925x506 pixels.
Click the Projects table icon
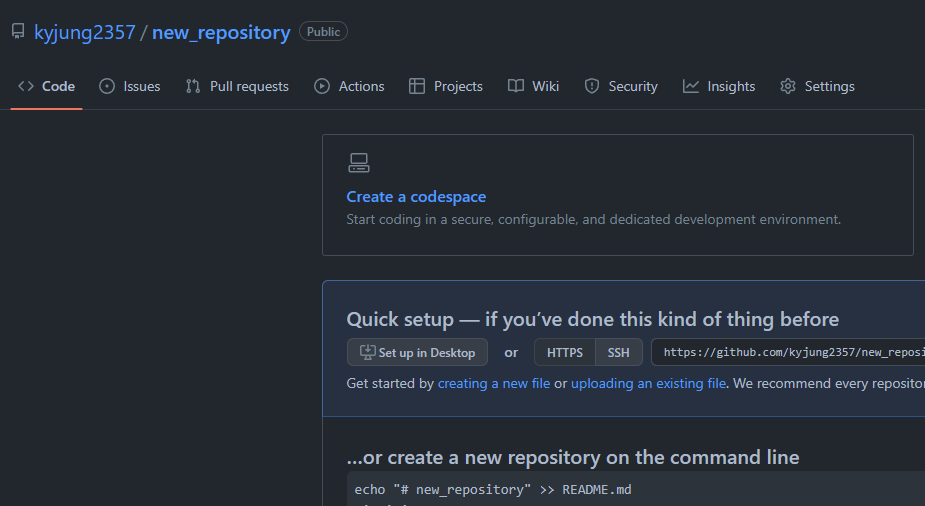pyautogui.click(x=417, y=86)
